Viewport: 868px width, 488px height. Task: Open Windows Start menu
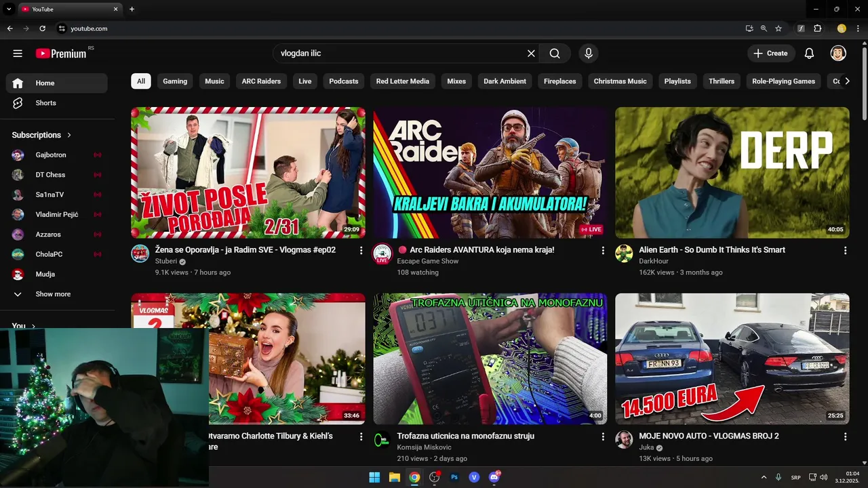[x=374, y=477]
